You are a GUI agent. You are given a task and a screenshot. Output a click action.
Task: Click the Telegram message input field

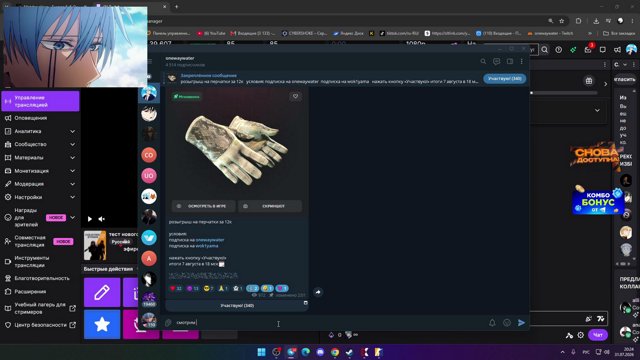329,323
